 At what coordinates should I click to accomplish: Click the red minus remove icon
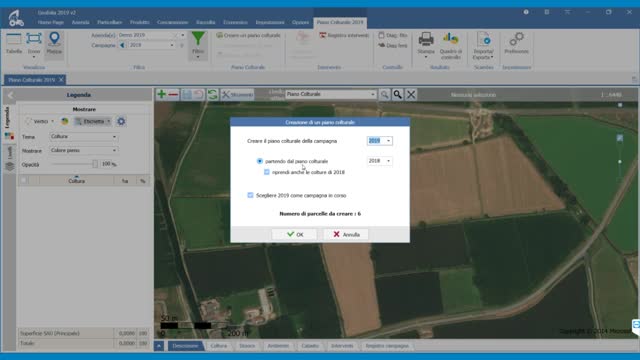(173, 94)
